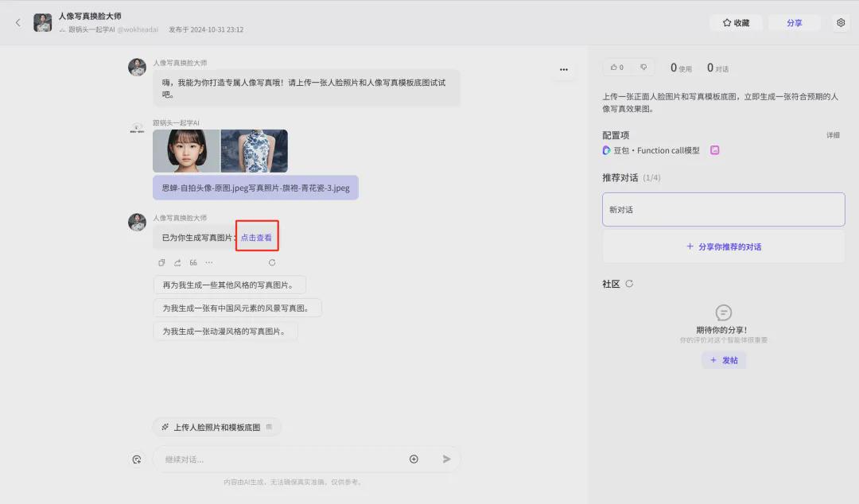Viewport: 859px width, 504px height.
Task: Click the community comment bubble icon
Action: (724, 312)
